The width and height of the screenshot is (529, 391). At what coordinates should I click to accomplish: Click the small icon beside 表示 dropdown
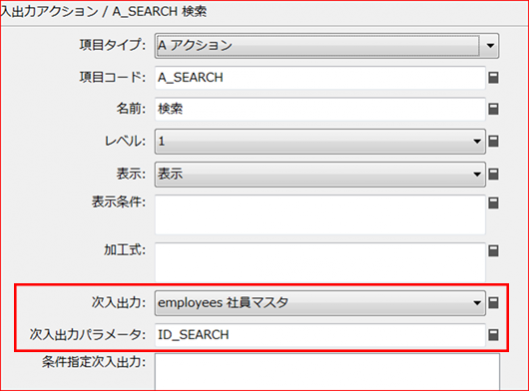pos(493,174)
